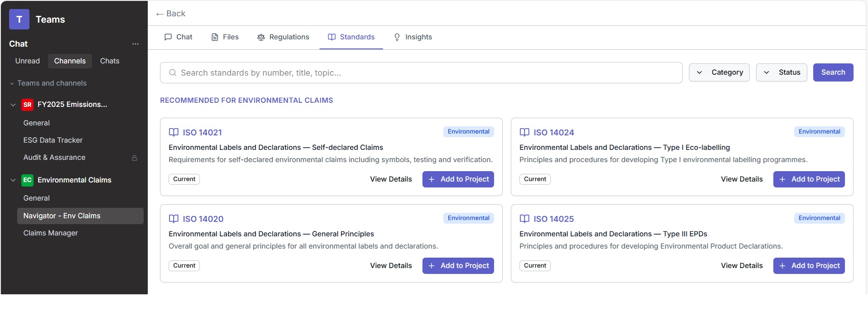Click the lock icon beside Audit & Assurance
Viewport: 868px width, 326px height.
pos(134,158)
